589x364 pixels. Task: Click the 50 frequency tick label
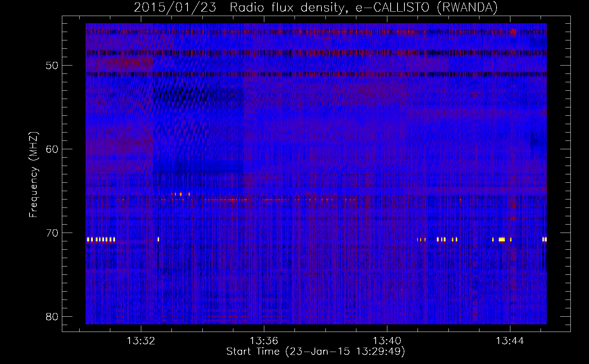click(x=52, y=66)
